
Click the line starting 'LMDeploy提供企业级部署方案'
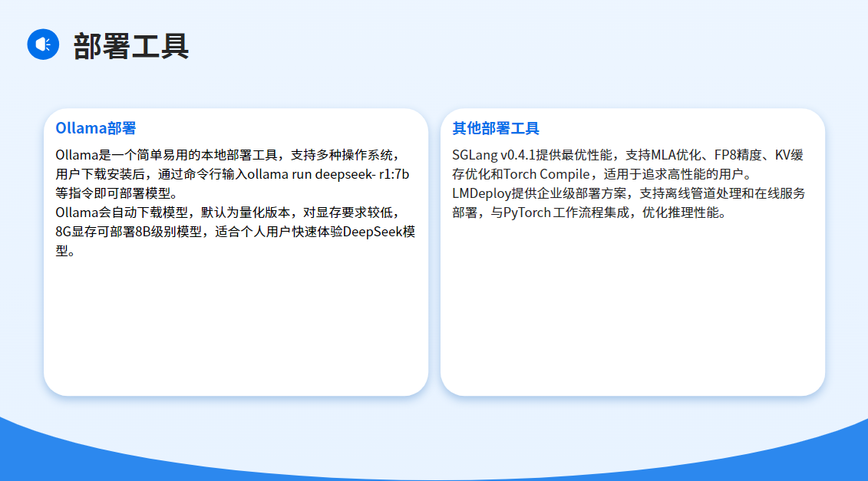629,194
